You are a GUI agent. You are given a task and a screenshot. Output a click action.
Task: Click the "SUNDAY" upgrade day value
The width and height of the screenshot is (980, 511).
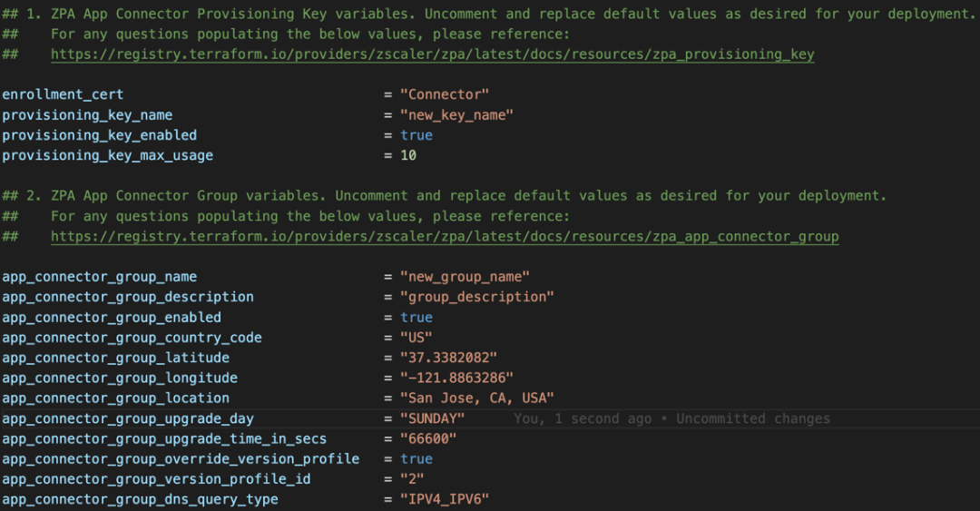point(432,418)
